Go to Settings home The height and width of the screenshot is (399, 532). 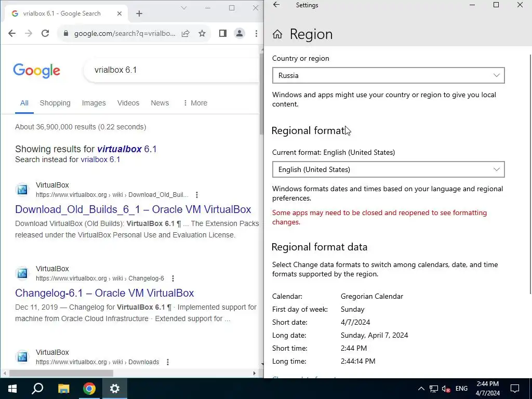pyautogui.click(x=277, y=34)
